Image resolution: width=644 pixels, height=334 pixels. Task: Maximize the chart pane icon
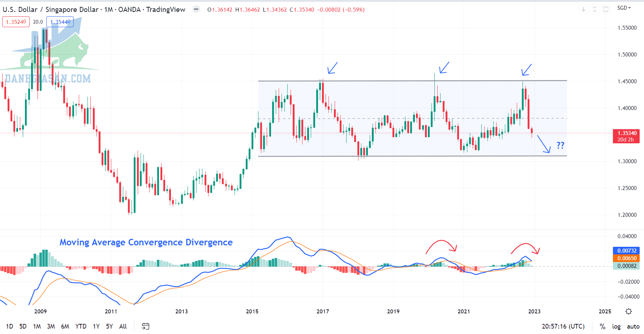[606, 9]
